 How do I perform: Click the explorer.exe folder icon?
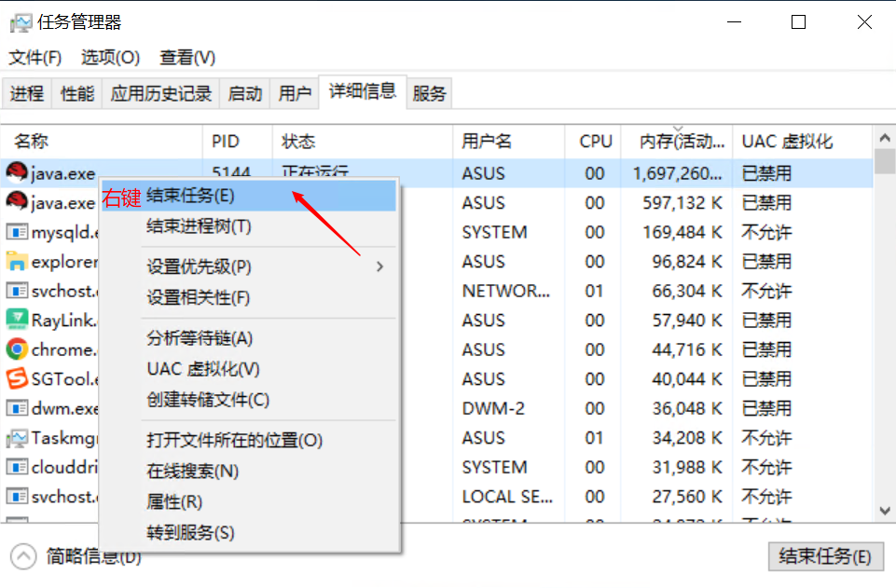click(17, 262)
